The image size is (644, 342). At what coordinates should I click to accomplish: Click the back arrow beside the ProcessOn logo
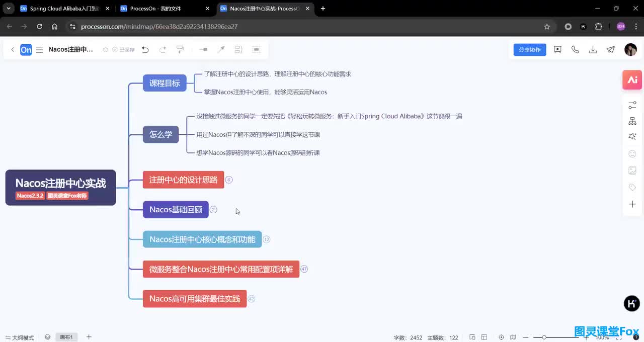[13, 50]
